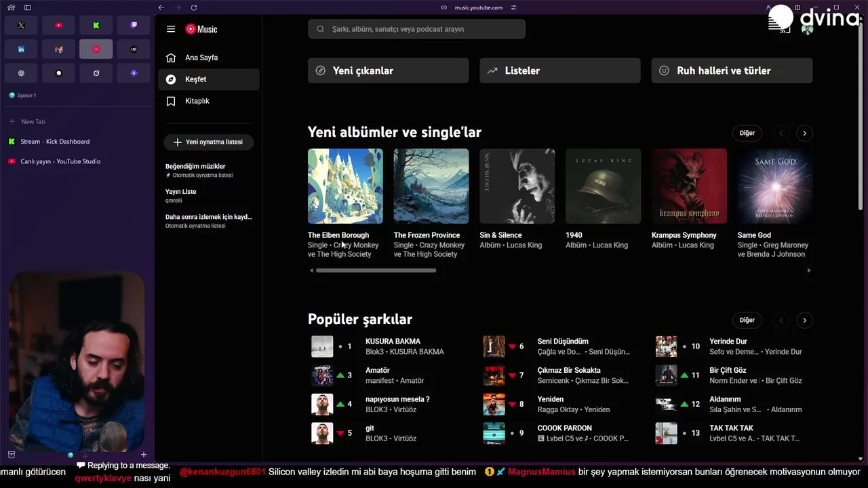This screenshot has height=488, width=868.
Task: Play KUSURA BAKMA song thumbnail
Action: (322, 346)
